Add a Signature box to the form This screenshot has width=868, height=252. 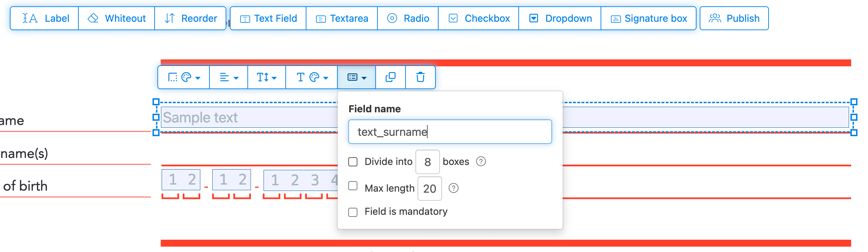(x=648, y=18)
